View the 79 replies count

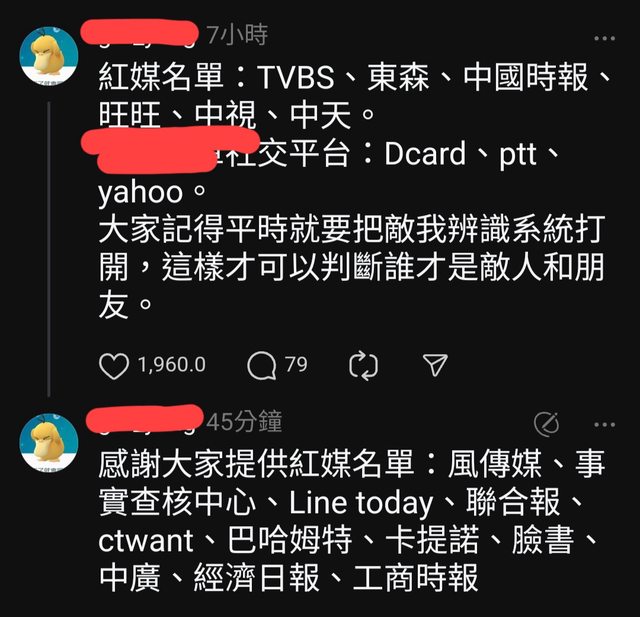click(x=296, y=364)
